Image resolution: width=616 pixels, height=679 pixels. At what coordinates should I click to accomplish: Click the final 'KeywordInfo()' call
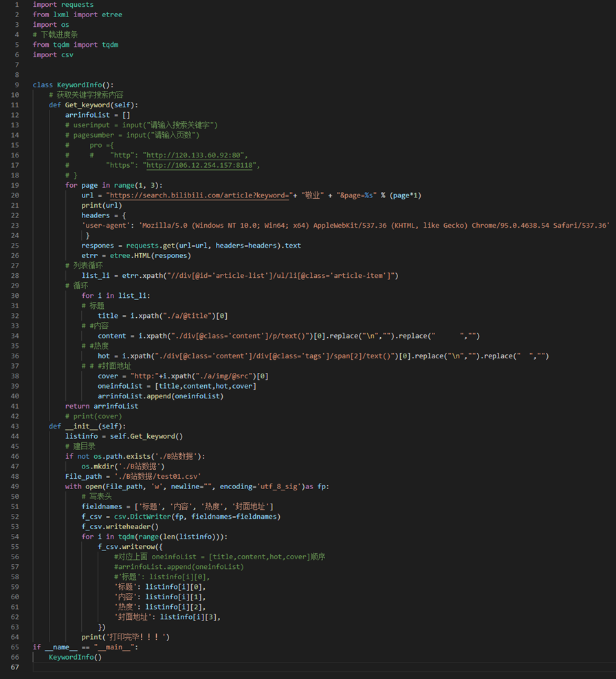coord(76,657)
